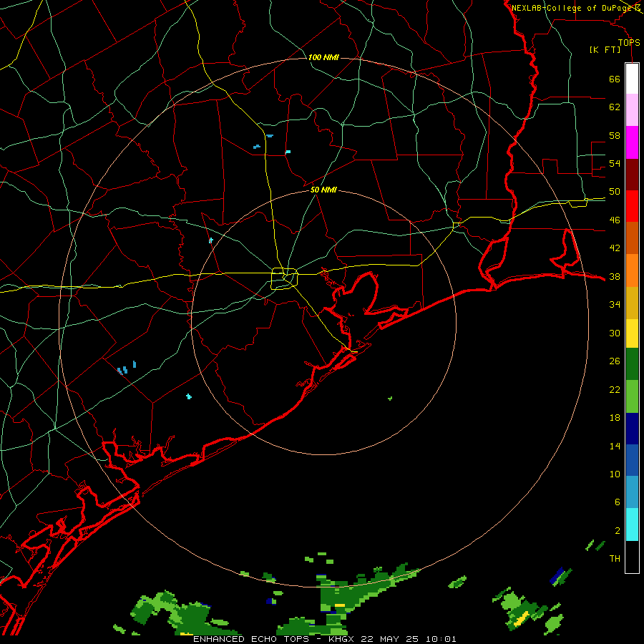Viewport: 644px width, 644px height.
Task: Click the legend value '62'
Action: coord(615,107)
